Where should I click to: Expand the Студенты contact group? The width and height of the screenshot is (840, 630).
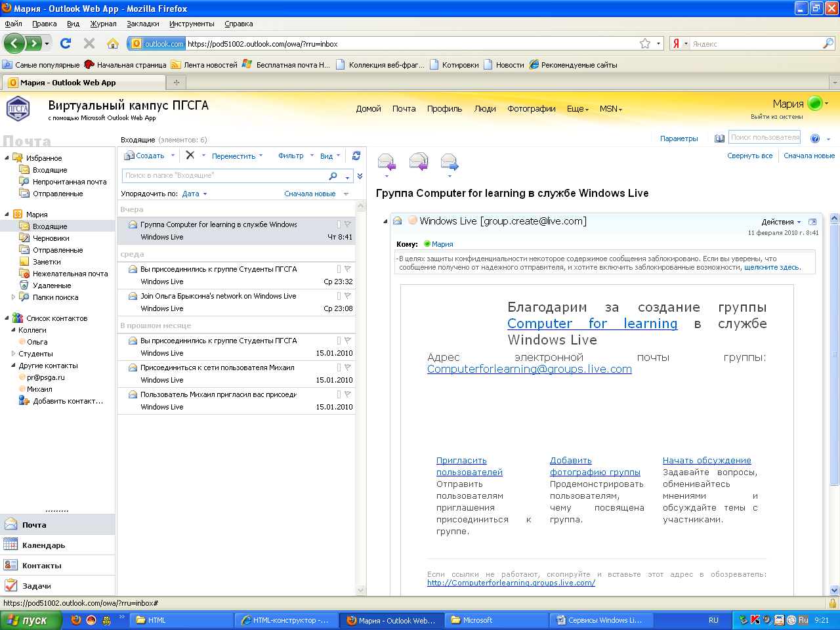14,354
